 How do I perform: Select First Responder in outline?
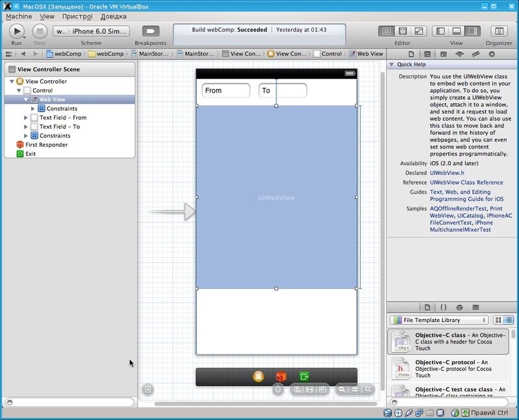pyautogui.click(x=46, y=145)
